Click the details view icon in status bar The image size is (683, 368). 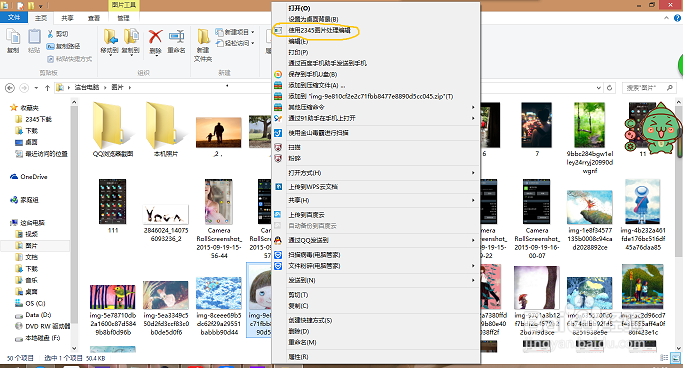(664, 358)
